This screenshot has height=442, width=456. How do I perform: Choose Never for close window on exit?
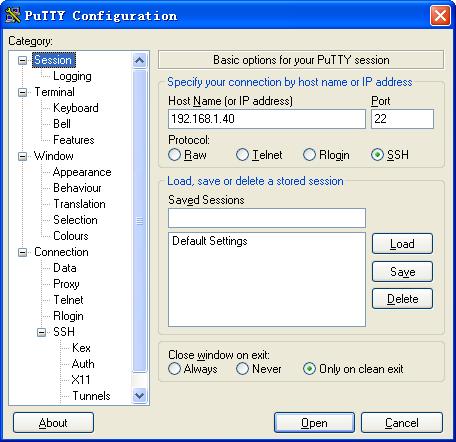pyautogui.click(x=242, y=369)
